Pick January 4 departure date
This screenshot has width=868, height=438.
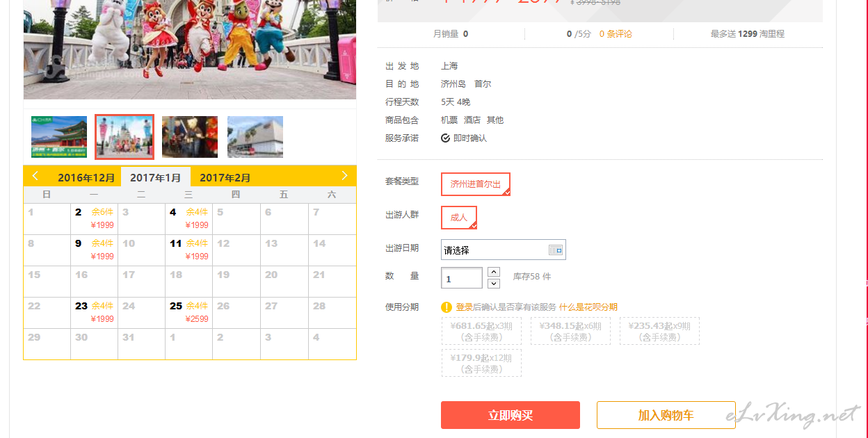(188, 218)
